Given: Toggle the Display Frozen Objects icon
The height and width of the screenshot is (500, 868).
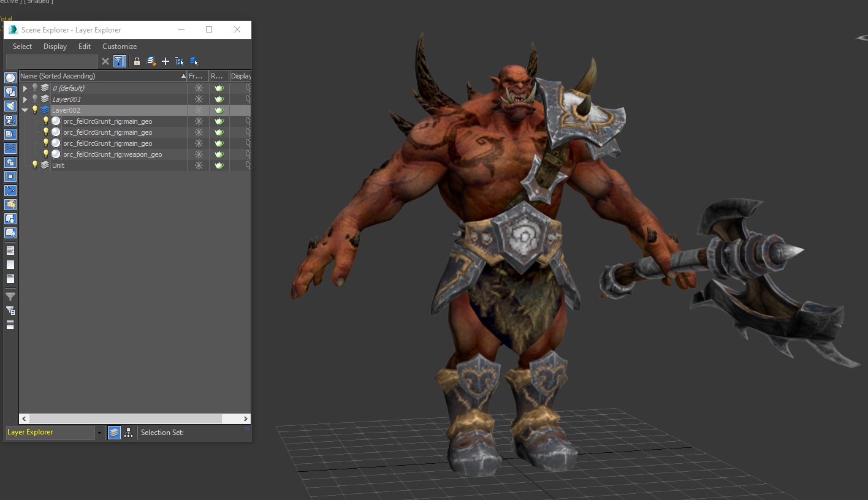Looking at the screenshot, I should [x=10, y=219].
